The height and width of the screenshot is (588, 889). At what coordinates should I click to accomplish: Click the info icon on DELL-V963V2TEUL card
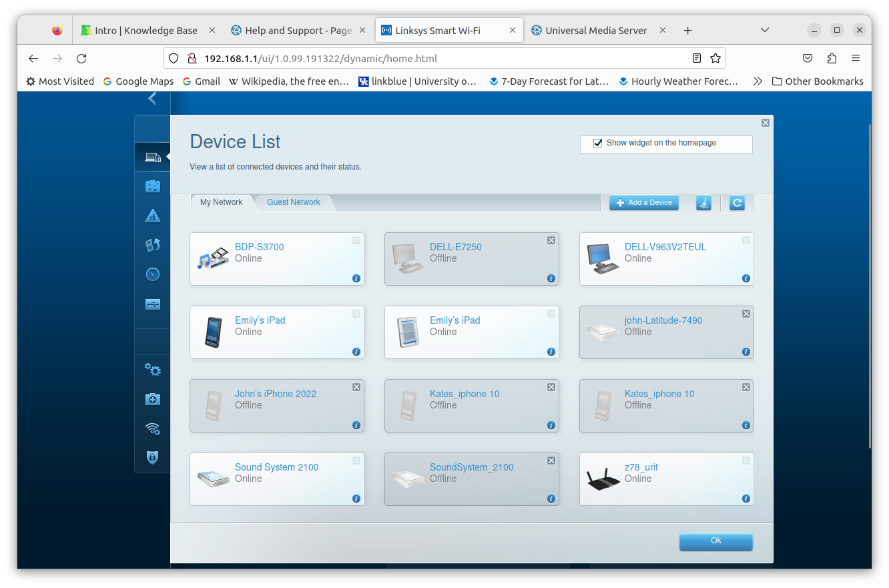(x=746, y=278)
